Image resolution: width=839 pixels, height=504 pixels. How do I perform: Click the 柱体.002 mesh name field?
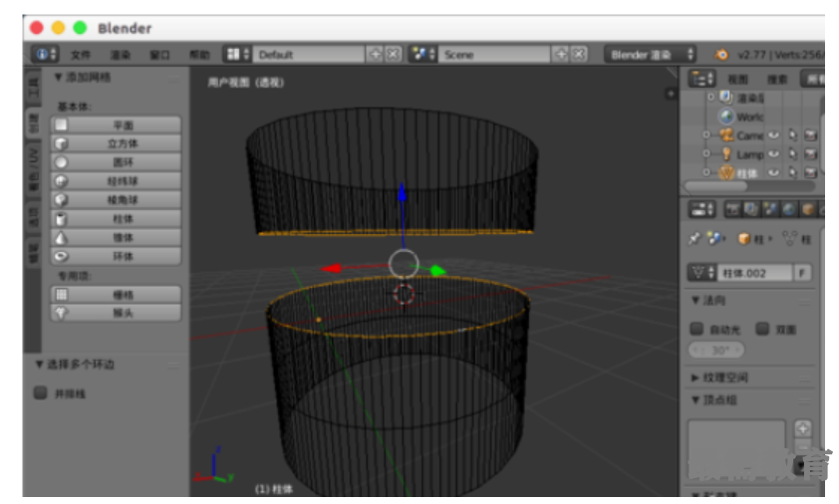pos(752,273)
